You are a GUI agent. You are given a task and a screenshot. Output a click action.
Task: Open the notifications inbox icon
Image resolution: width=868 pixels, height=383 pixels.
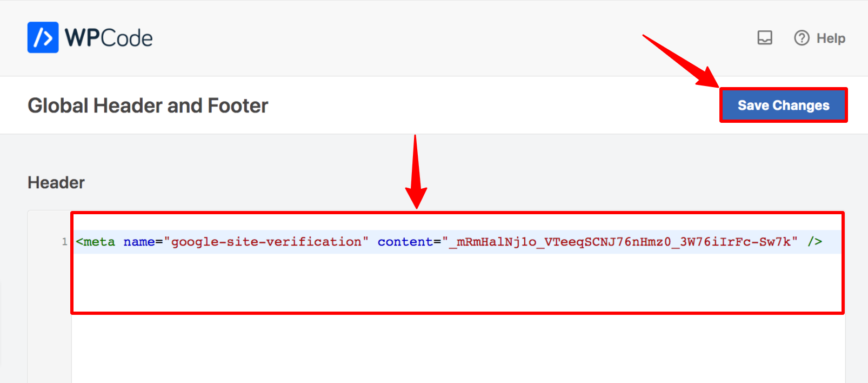764,38
